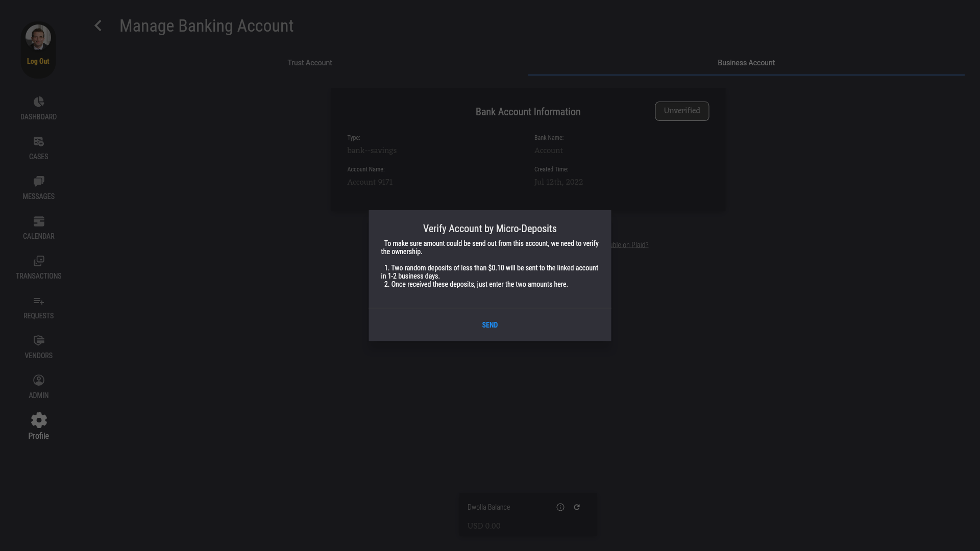Viewport: 980px width, 551px height.
Task: Refresh the Dwolla Balance
Action: (577, 507)
